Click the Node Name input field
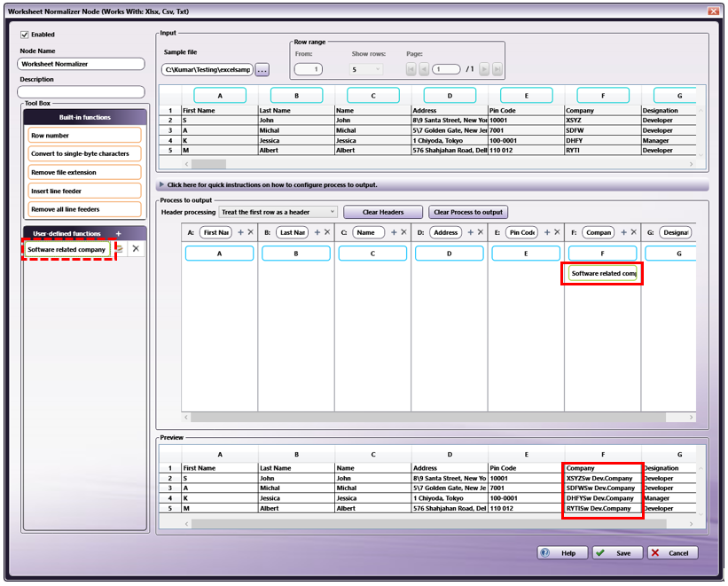Viewport: 728px width, 586px height. [81, 64]
